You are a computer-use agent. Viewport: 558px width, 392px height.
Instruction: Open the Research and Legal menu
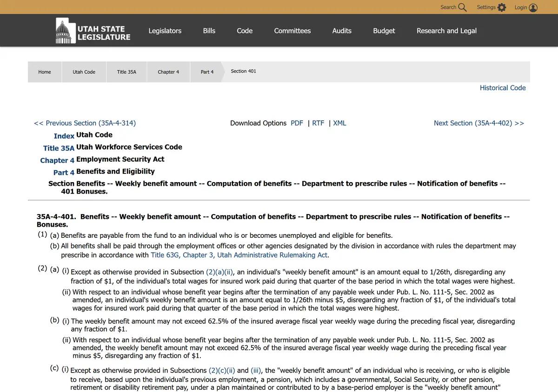point(446,31)
